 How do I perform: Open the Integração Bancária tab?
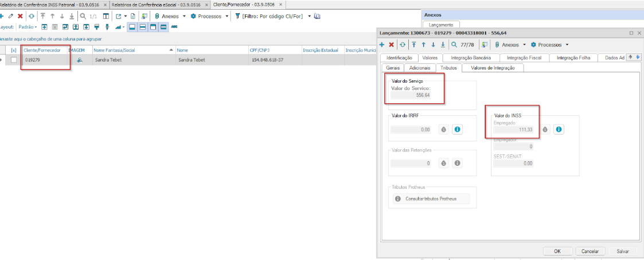tap(471, 58)
